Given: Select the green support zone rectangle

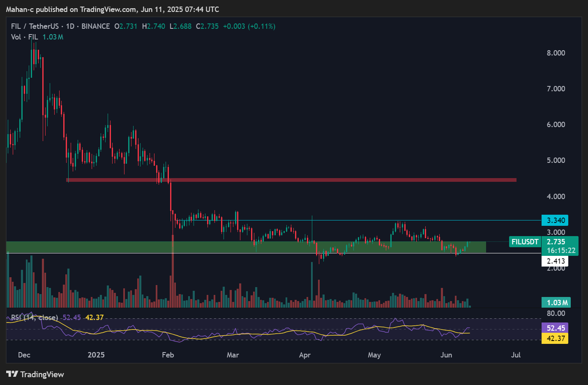Looking at the screenshot, I should point(246,247).
